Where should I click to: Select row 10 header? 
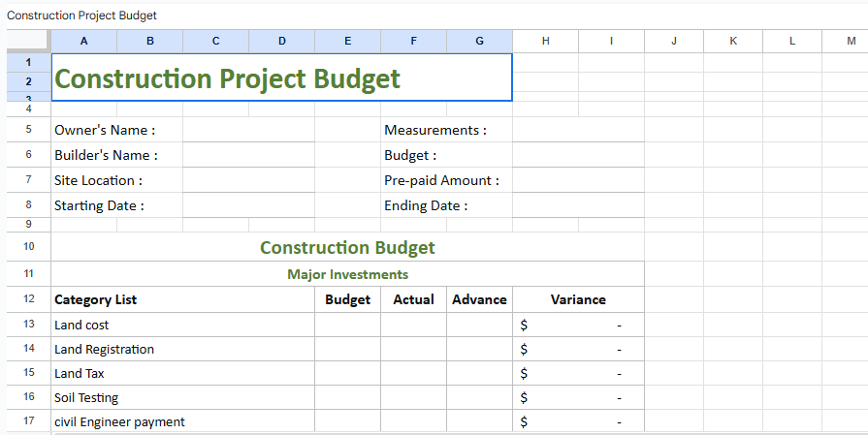tap(28, 247)
